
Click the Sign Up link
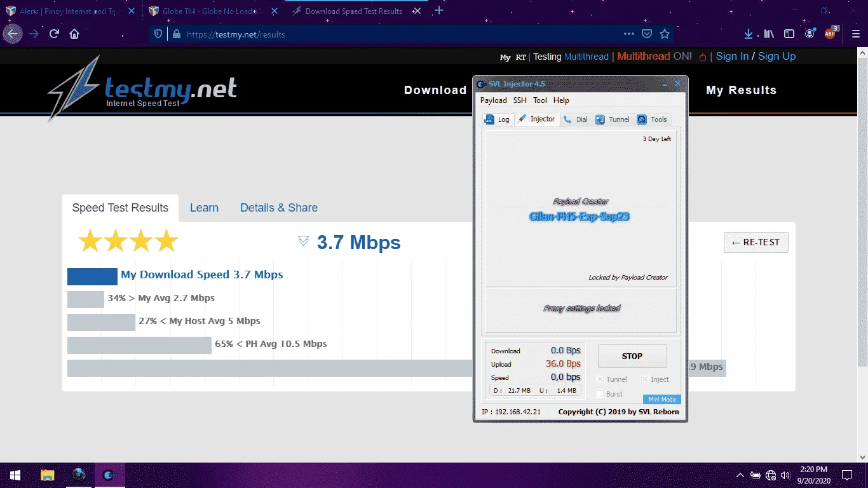776,56
